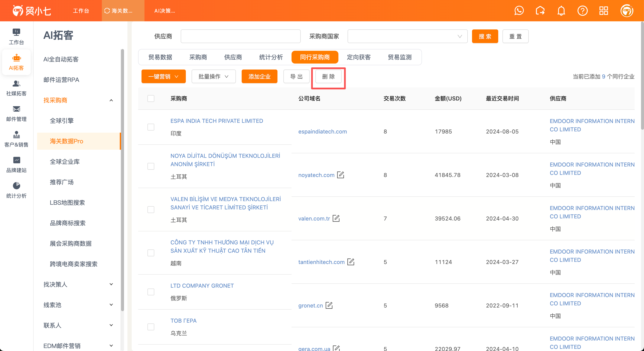
Task: Switch to the 统计分析 tab
Action: click(x=271, y=57)
